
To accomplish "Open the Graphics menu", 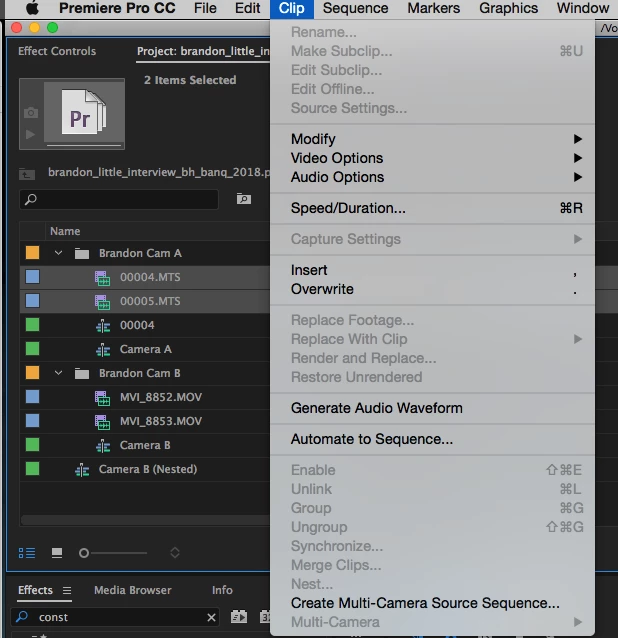I will click(508, 8).
